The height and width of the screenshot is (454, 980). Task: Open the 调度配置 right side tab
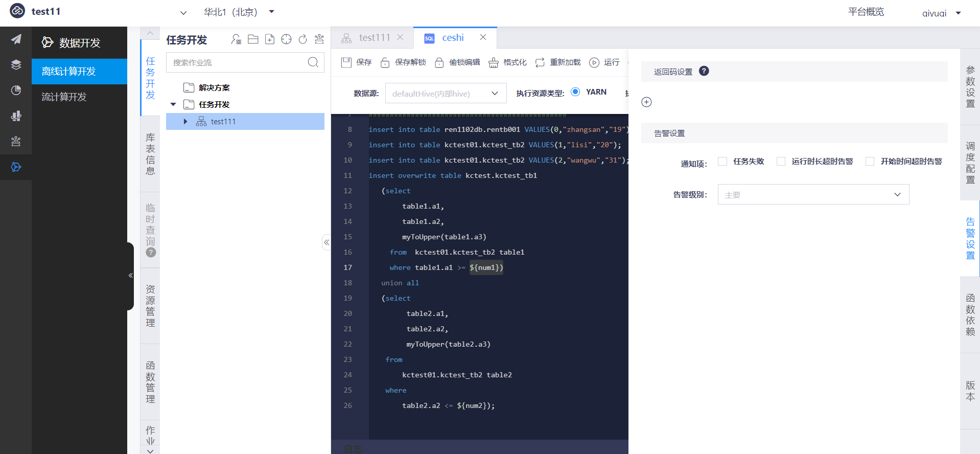click(970, 163)
